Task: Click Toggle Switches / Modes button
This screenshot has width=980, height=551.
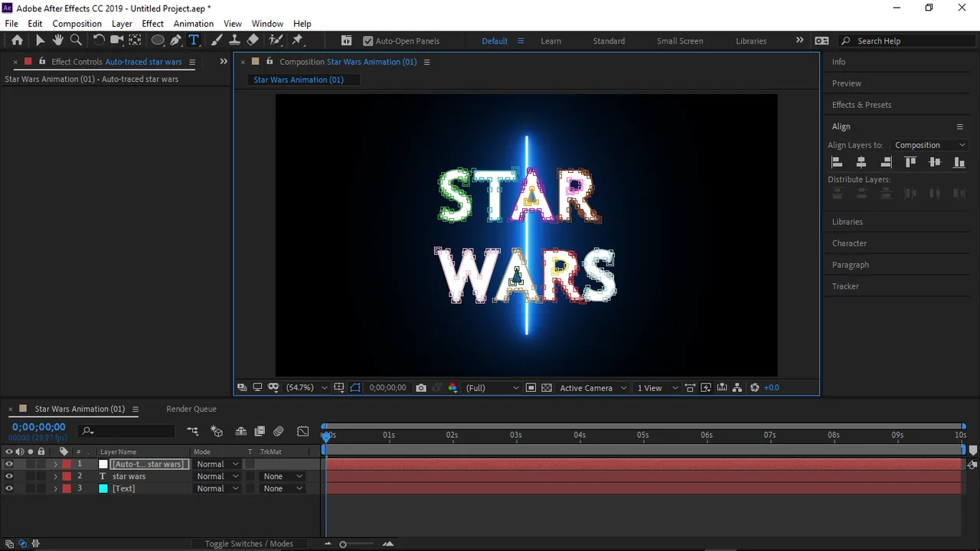Action: (249, 544)
